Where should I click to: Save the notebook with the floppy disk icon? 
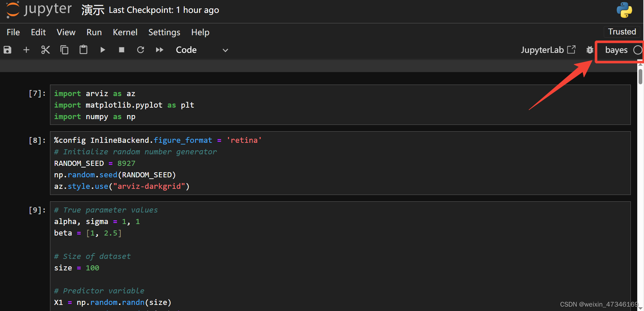(7, 50)
